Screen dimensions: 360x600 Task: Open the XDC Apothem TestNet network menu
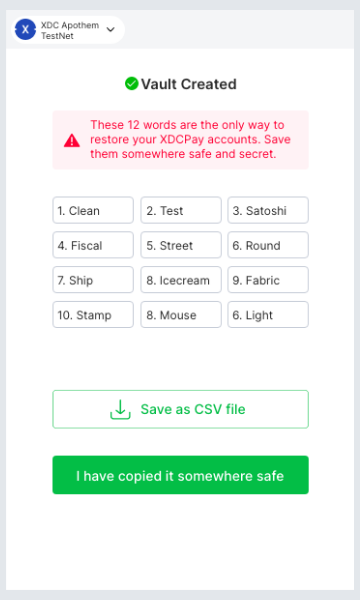pyautogui.click(x=68, y=30)
